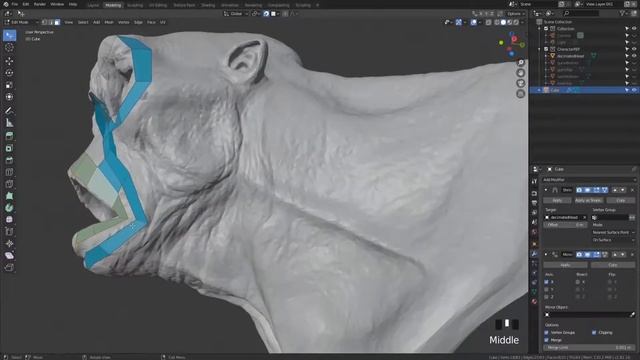Open the File menu

point(15,4)
